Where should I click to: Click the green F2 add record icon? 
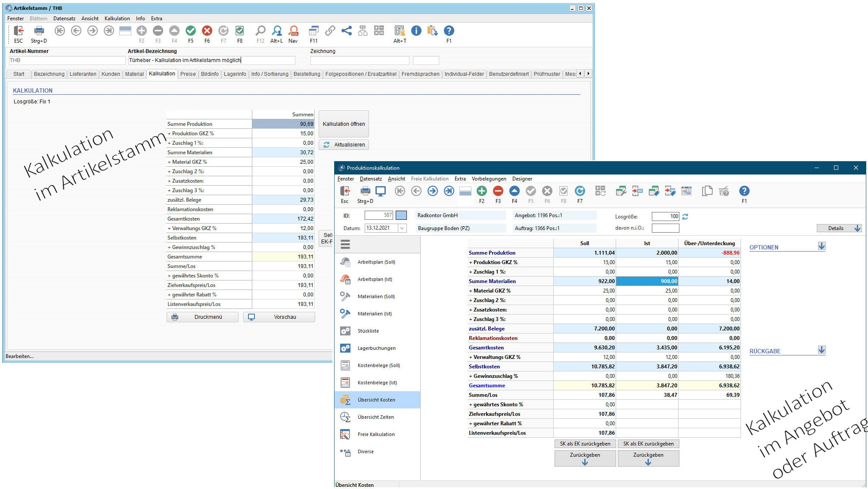tap(481, 191)
